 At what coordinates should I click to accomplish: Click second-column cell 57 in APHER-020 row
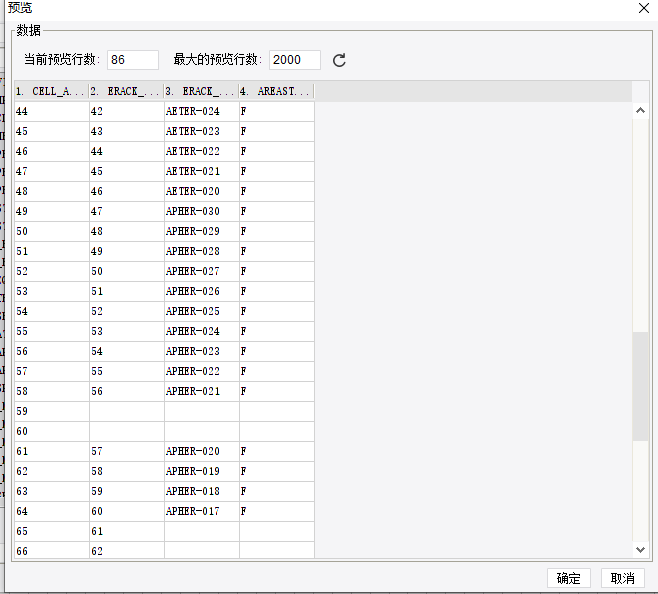pos(126,451)
